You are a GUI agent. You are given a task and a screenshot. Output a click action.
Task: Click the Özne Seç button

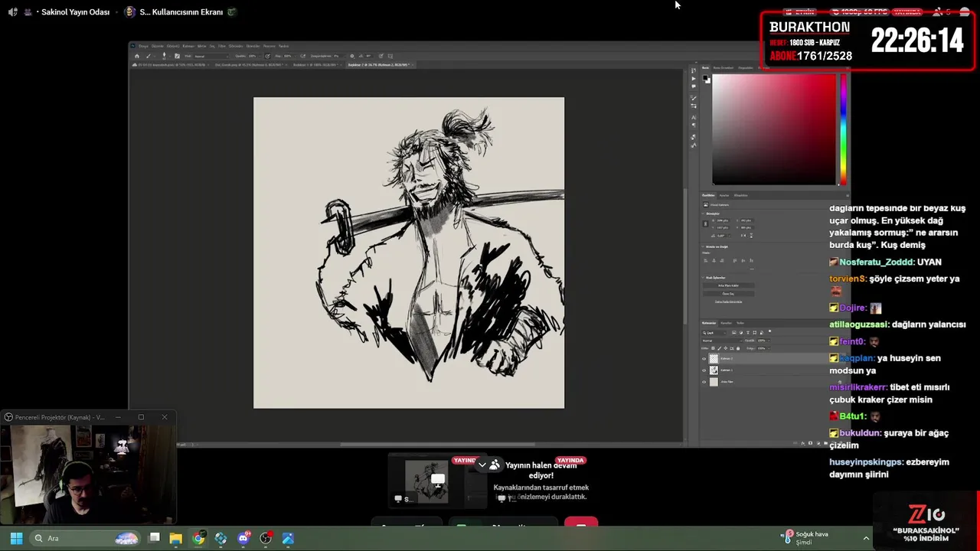[x=729, y=294]
